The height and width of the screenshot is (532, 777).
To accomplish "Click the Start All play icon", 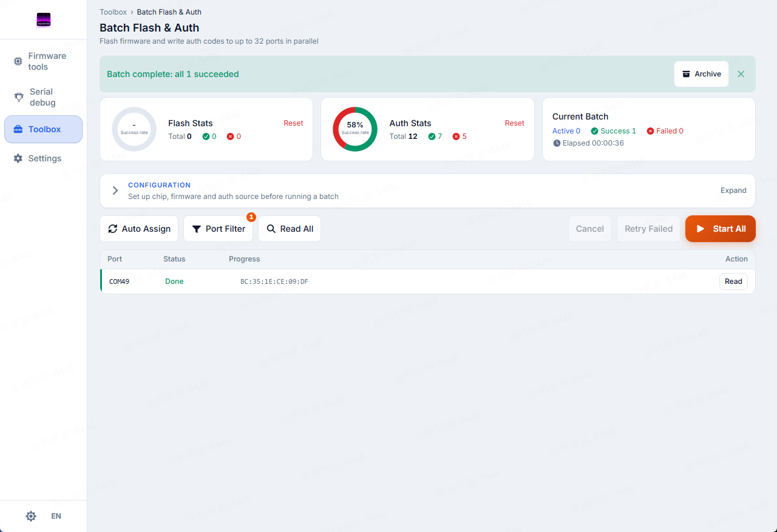I will [x=701, y=229].
